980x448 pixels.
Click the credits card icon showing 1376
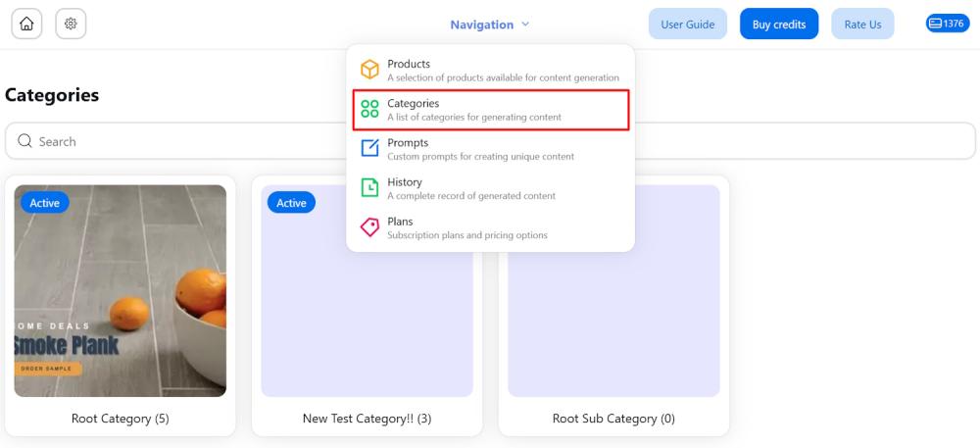click(935, 24)
